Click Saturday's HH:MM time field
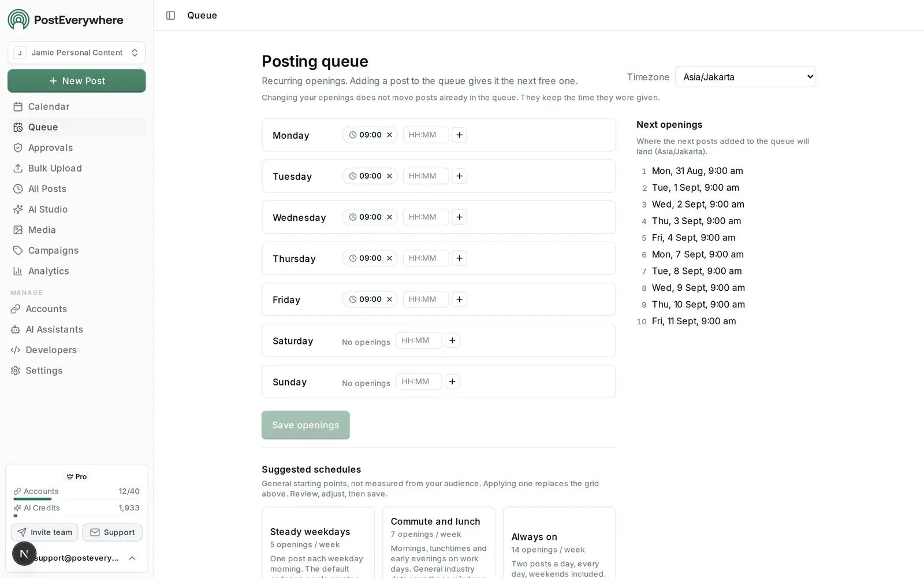Viewport: 924px width, 578px height. click(419, 340)
